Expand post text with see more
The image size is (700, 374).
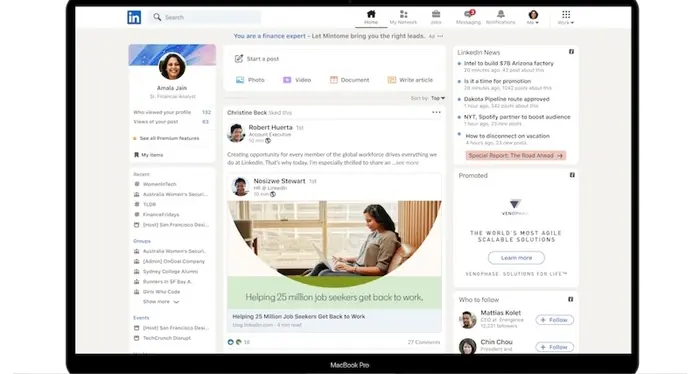coord(406,163)
